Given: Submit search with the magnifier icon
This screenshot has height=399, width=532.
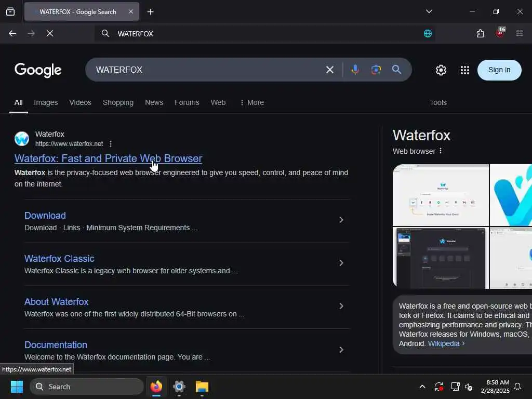Looking at the screenshot, I should point(396,70).
